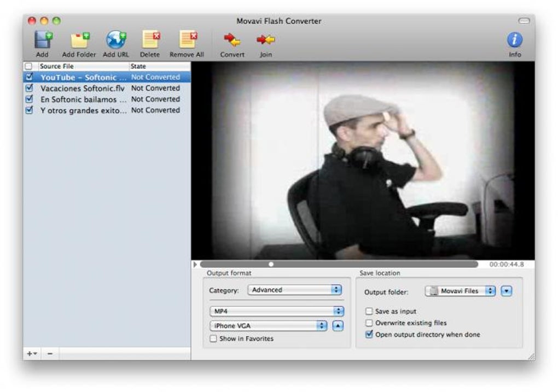Select the En Softonic bailamos row
The image size is (558, 392).
coord(107,99)
